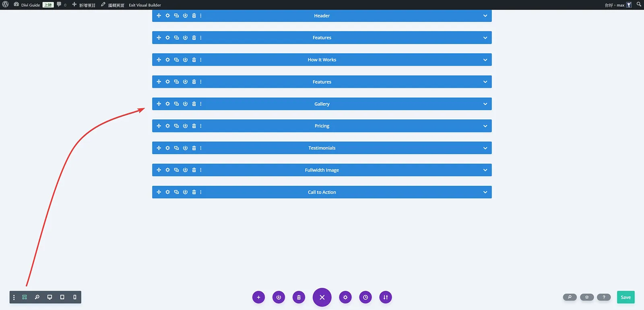Viewport: 644px width, 310px height.
Task: Switch to desktop view
Action: coord(50,297)
